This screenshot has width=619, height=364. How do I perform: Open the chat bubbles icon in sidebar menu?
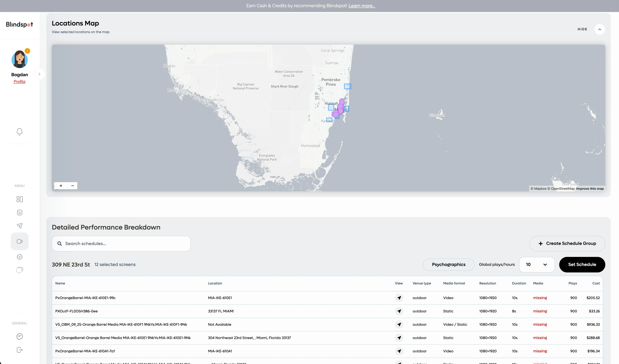[x=19, y=270]
